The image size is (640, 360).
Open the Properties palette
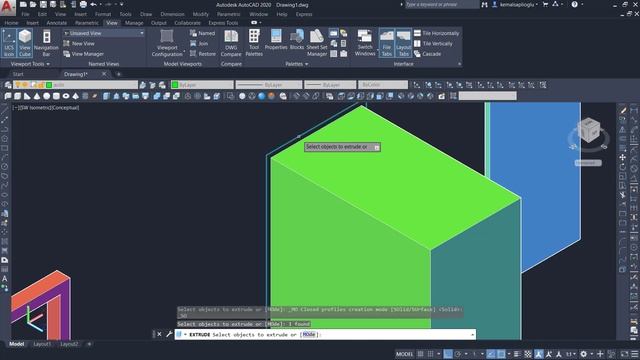(x=276, y=40)
